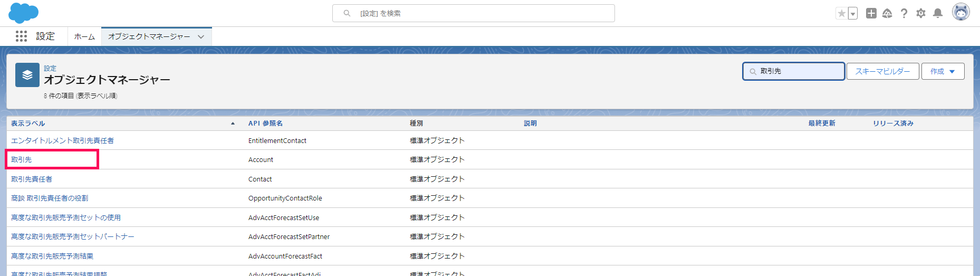Click the AdvAcctForecastSetUse API name

click(x=284, y=217)
